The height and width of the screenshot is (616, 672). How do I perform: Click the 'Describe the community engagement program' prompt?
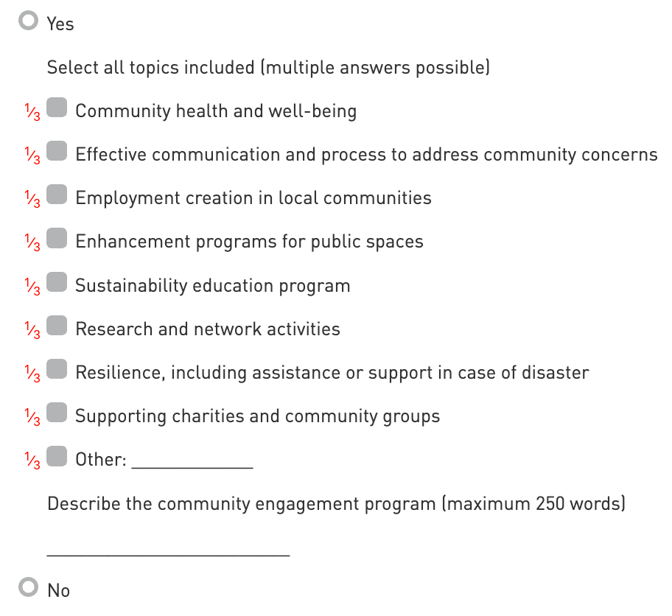(336, 504)
